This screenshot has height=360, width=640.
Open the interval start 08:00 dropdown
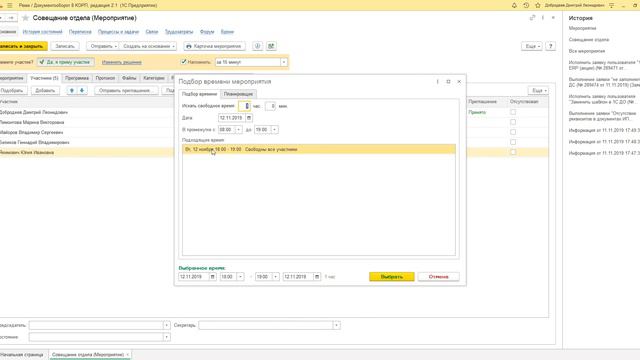(239, 129)
